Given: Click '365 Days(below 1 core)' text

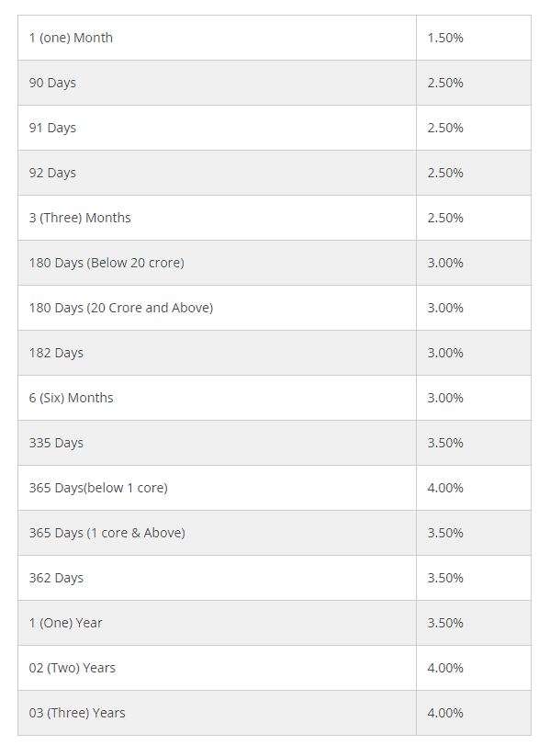Looking at the screenshot, I should click(x=98, y=488).
